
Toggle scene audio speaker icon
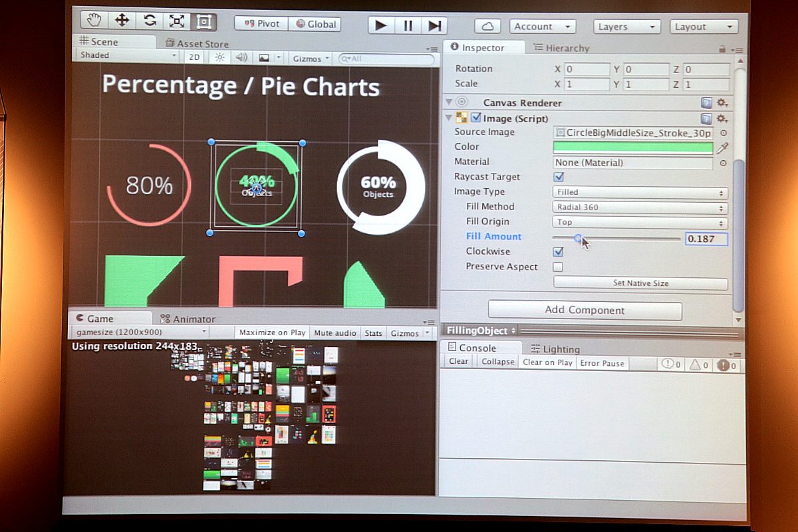241,58
